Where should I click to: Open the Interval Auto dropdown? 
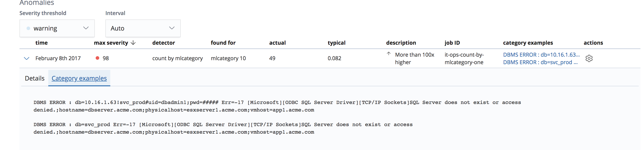(x=143, y=28)
